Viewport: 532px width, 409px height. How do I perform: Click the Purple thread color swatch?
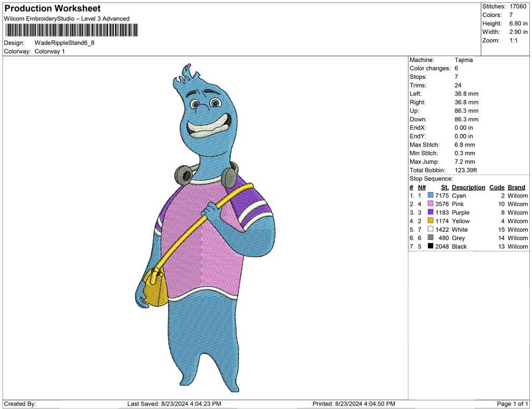click(430, 212)
